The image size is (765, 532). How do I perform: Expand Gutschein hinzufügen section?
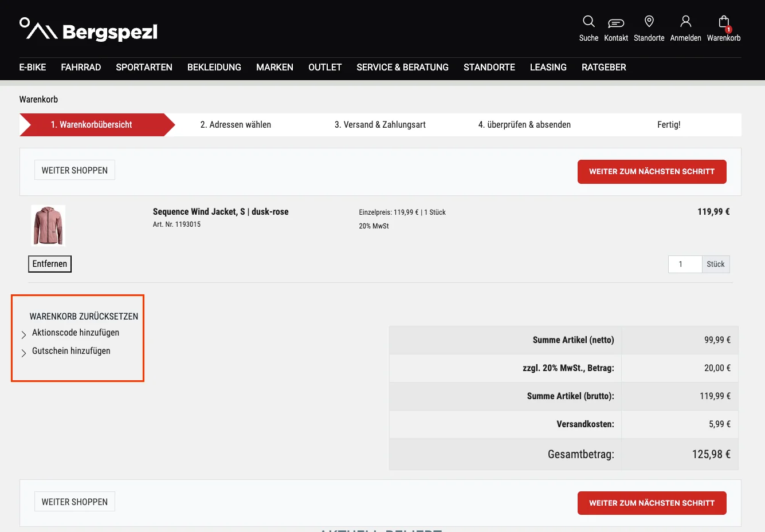71,351
